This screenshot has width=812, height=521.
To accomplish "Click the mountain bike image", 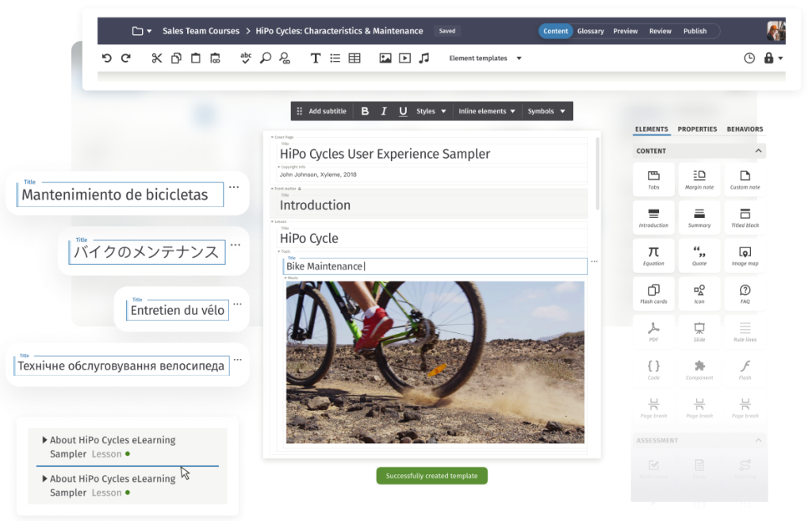I will point(435,362).
